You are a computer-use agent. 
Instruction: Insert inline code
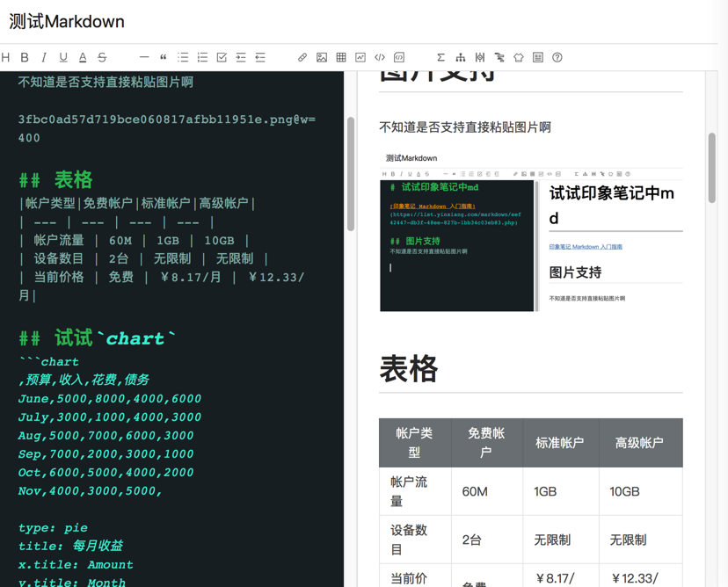[380, 57]
